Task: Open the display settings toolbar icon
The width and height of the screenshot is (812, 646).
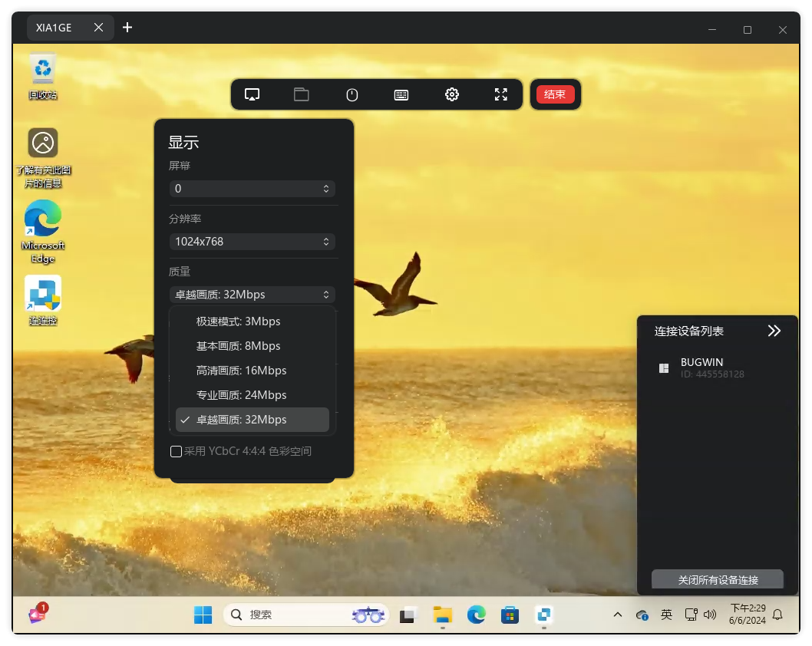Action: click(252, 94)
